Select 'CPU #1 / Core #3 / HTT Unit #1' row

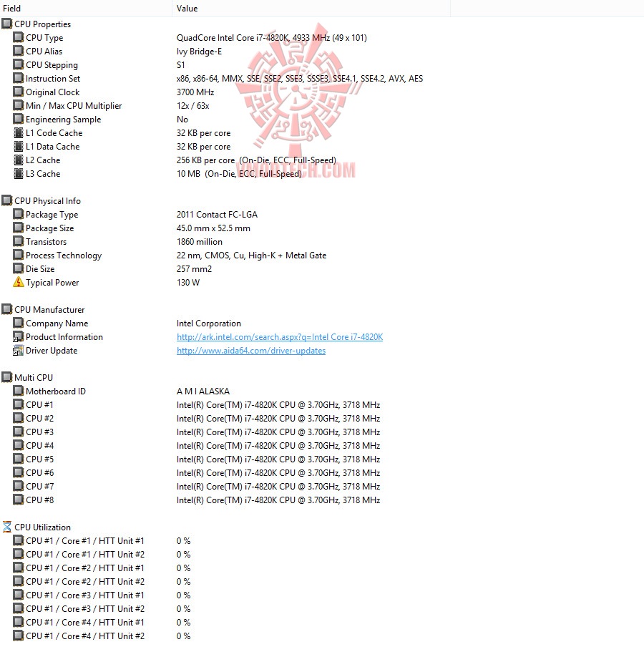pyautogui.click(x=85, y=595)
